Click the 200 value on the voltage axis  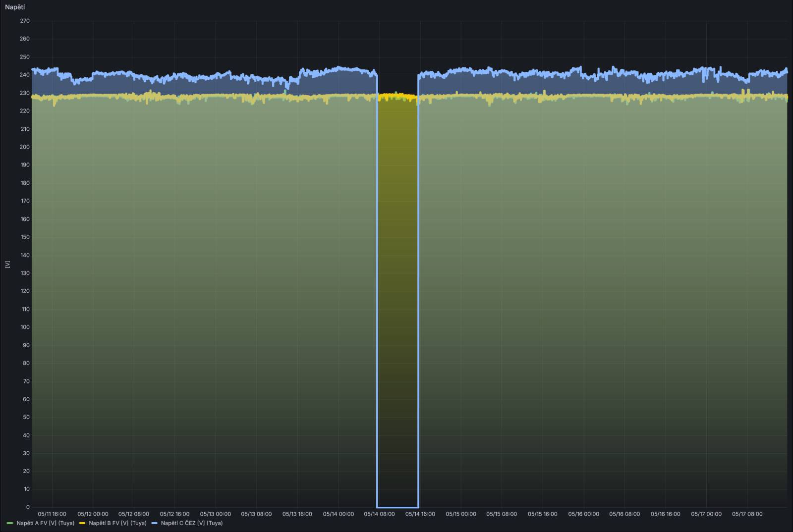point(25,147)
